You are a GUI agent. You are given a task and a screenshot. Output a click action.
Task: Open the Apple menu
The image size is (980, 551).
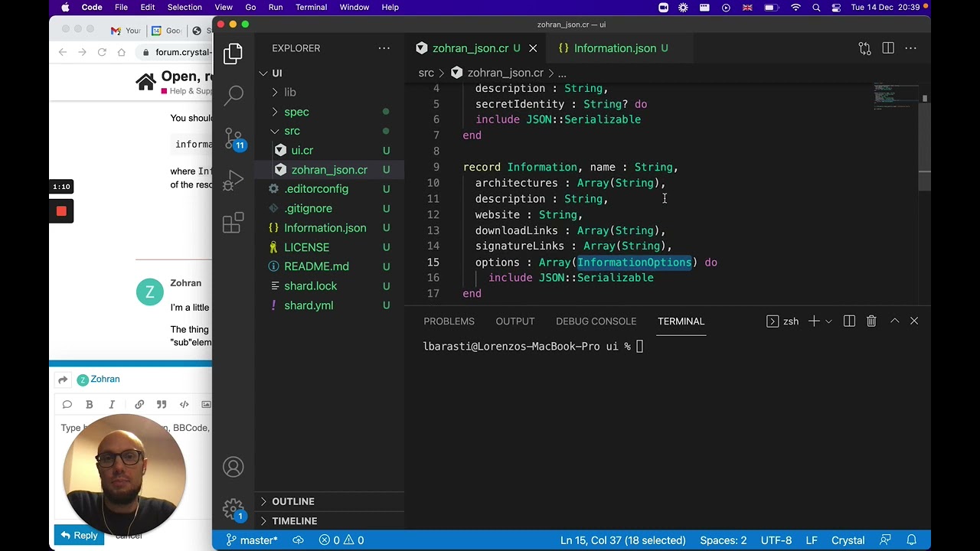[x=65, y=7]
